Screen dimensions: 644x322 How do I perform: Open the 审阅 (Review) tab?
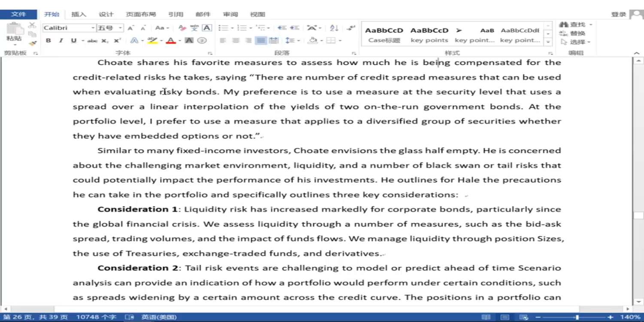point(231,14)
